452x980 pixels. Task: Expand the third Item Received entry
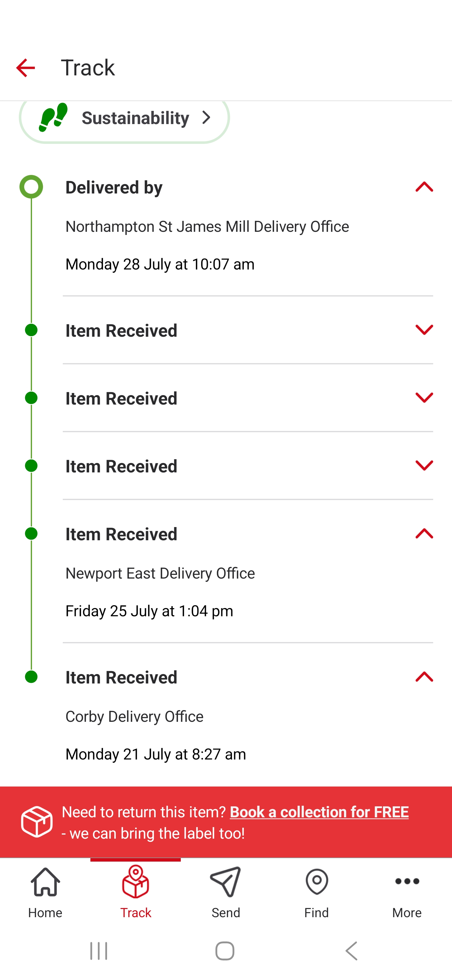coord(424,465)
